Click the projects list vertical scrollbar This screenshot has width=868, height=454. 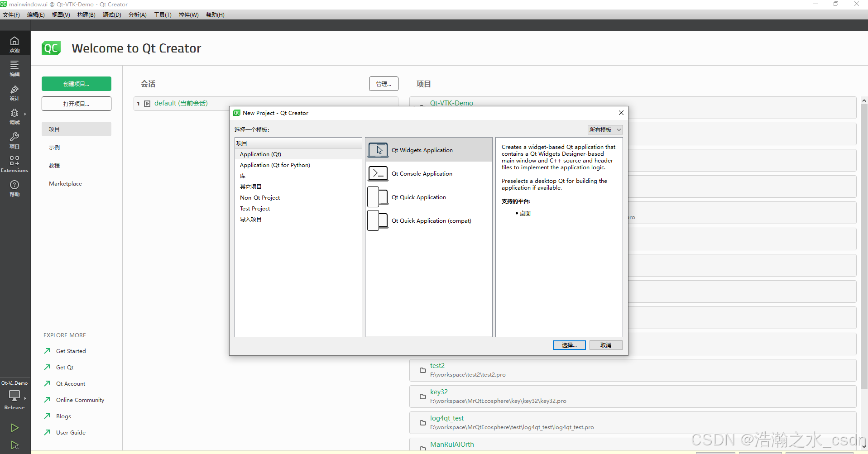(x=864, y=247)
